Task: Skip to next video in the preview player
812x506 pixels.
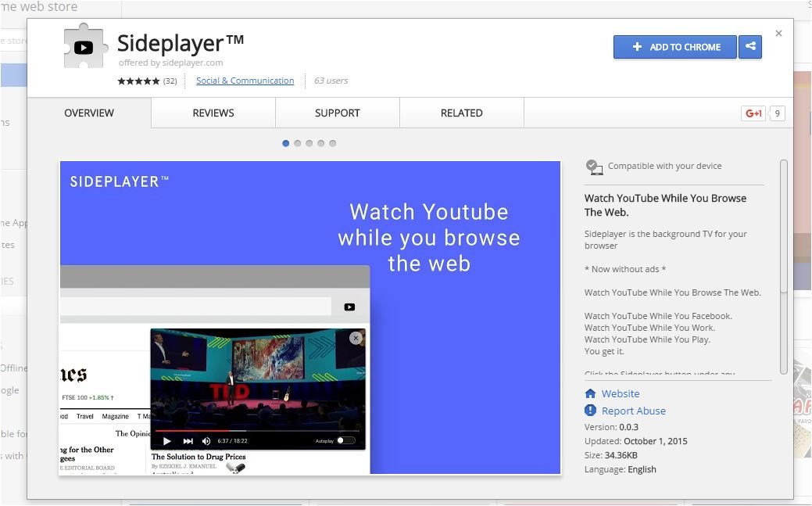Action: (188, 441)
